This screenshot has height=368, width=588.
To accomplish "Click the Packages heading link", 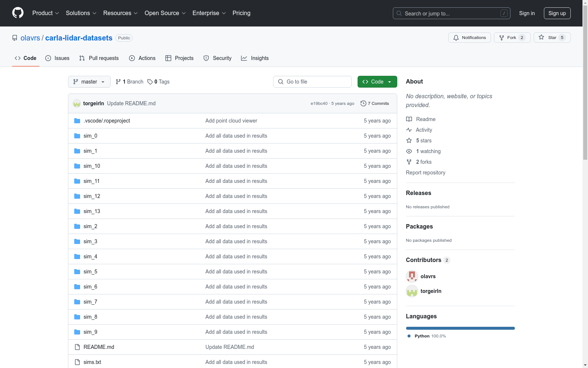I will [419, 226].
